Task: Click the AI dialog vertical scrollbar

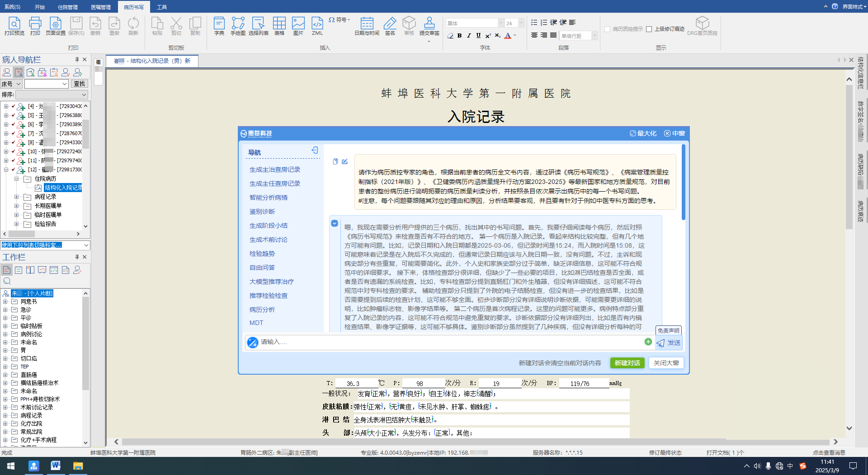Action: (683, 183)
